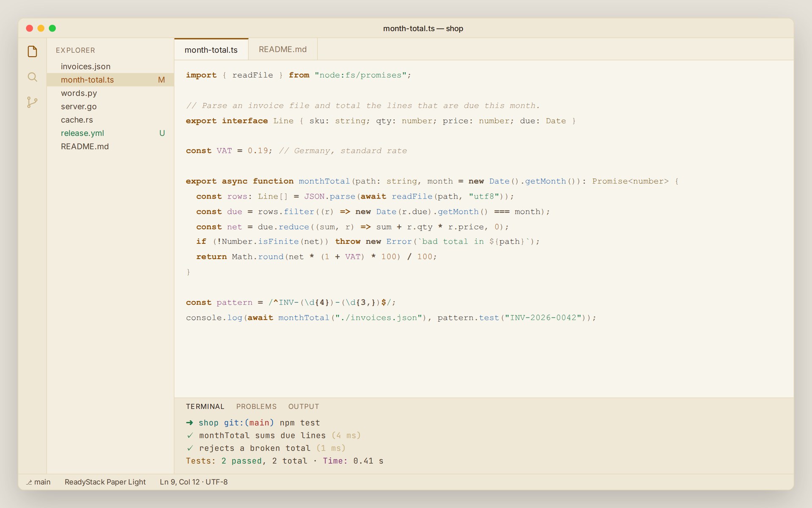Click the 'monthTotal sums due lines' test result
Viewport: 812px width, 508px height.
(273, 435)
